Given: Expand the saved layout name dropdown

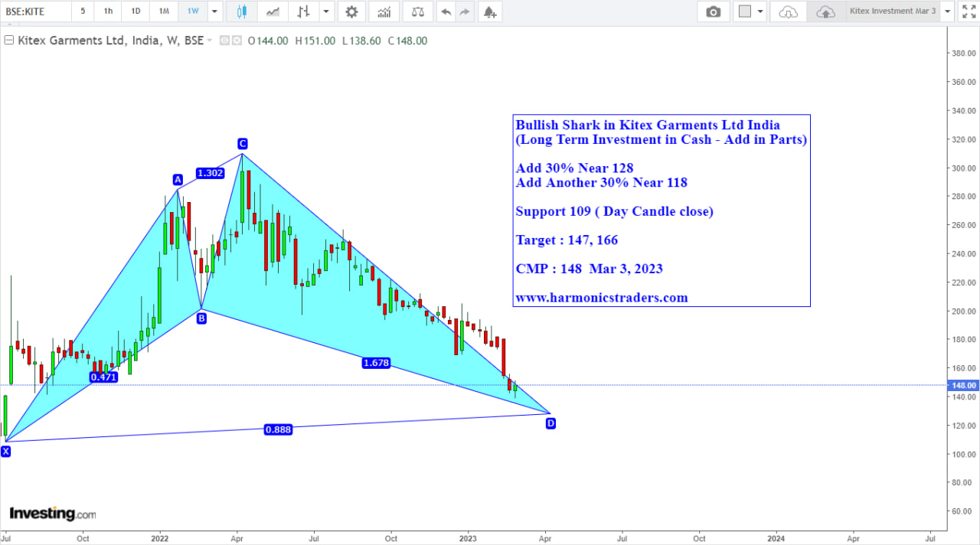Looking at the screenshot, I should pos(947,11).
